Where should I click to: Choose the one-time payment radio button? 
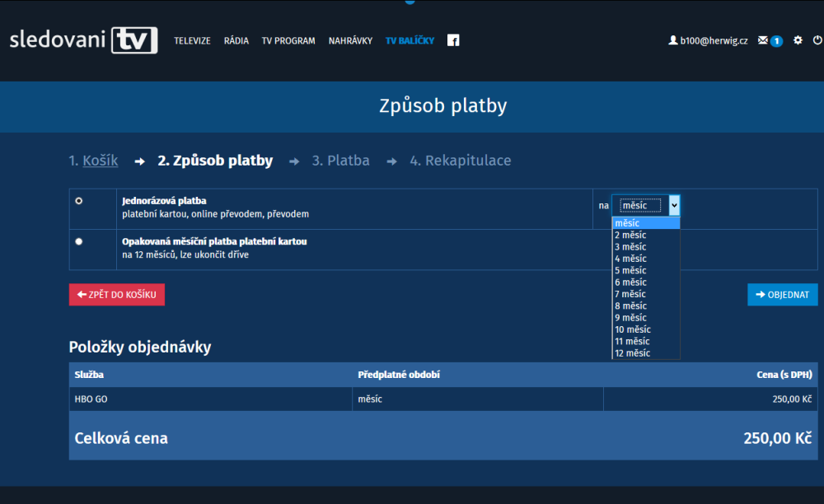pos(79,200)
